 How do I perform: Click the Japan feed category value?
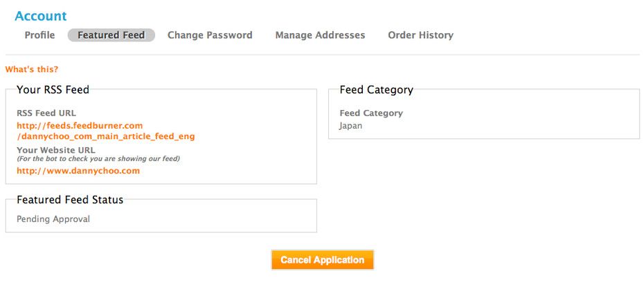point(350,126)
